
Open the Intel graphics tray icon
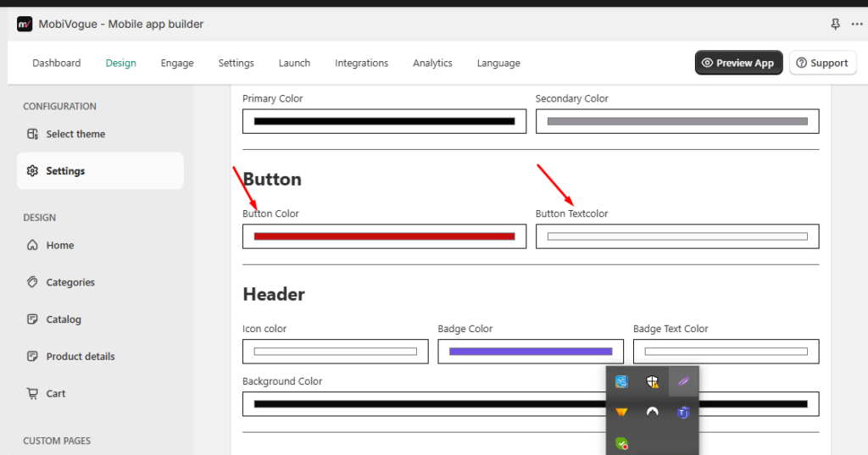621,381
